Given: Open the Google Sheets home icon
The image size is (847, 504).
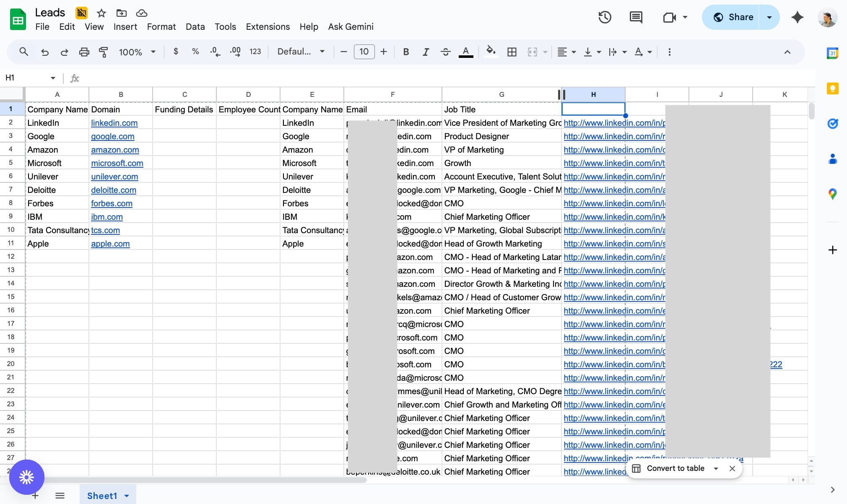Looking at the screenshot, I should click(18, 19).
